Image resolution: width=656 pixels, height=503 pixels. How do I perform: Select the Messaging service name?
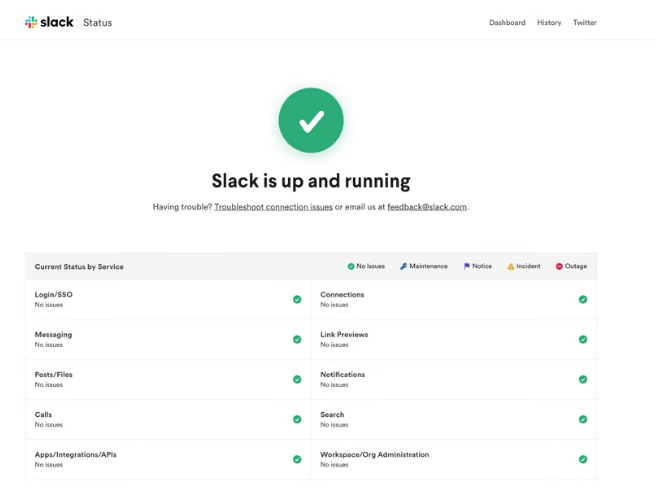53,334
